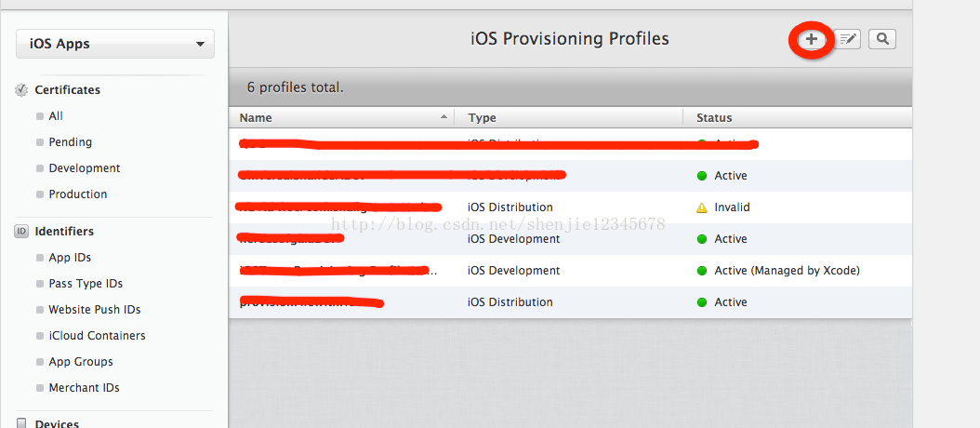
Task: Click the yellow Invalid warning icon
Action: coord(702,207)
